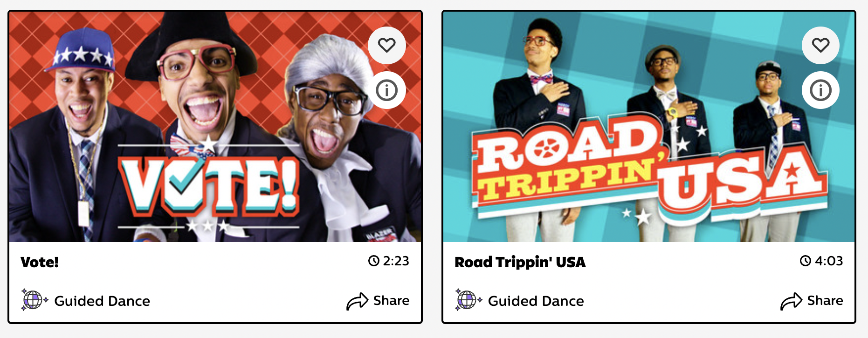Viewport: 868px width, 338px height.
Task: Select the Vote! title text
Action: click(40, 262)
